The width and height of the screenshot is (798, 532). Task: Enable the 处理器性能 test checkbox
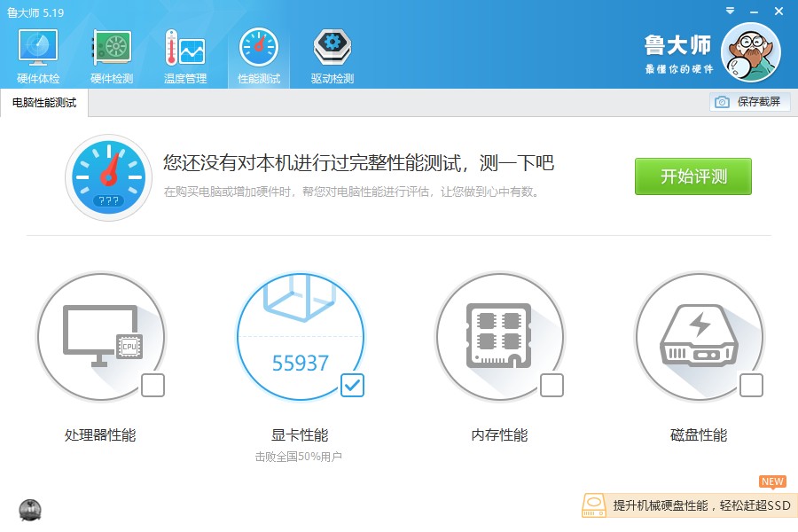click(x=153, y=386)
